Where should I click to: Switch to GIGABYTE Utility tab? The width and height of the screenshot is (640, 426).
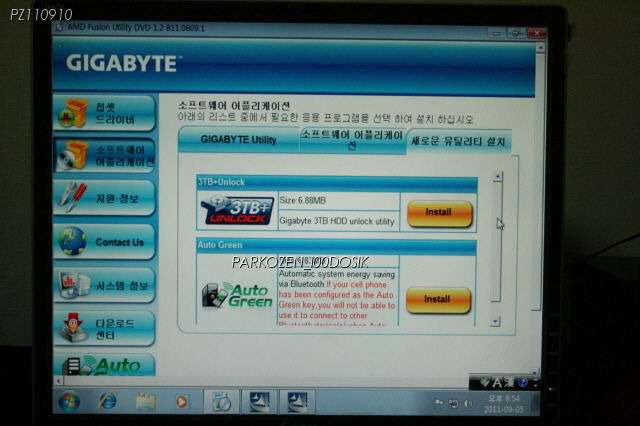tap(239, 140)
